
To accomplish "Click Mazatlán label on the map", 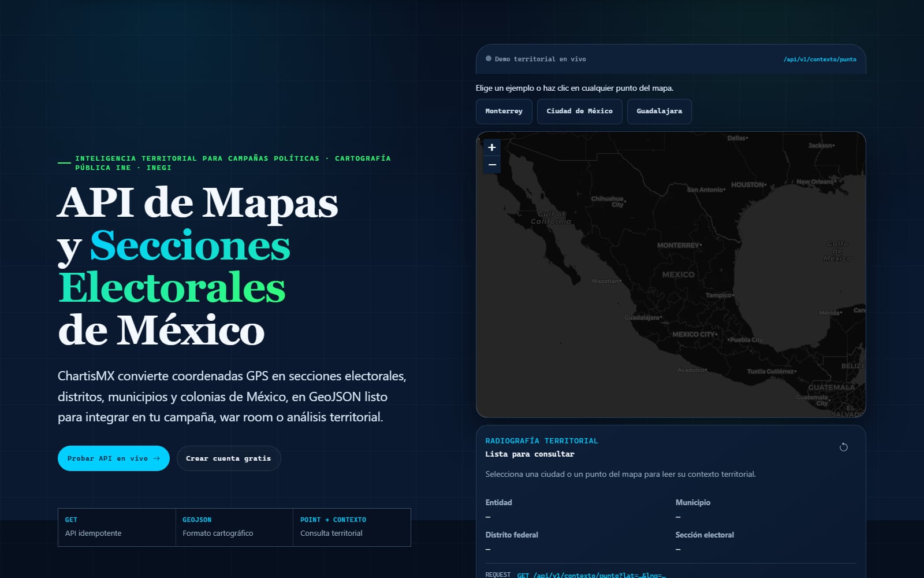I will [605, 281].
